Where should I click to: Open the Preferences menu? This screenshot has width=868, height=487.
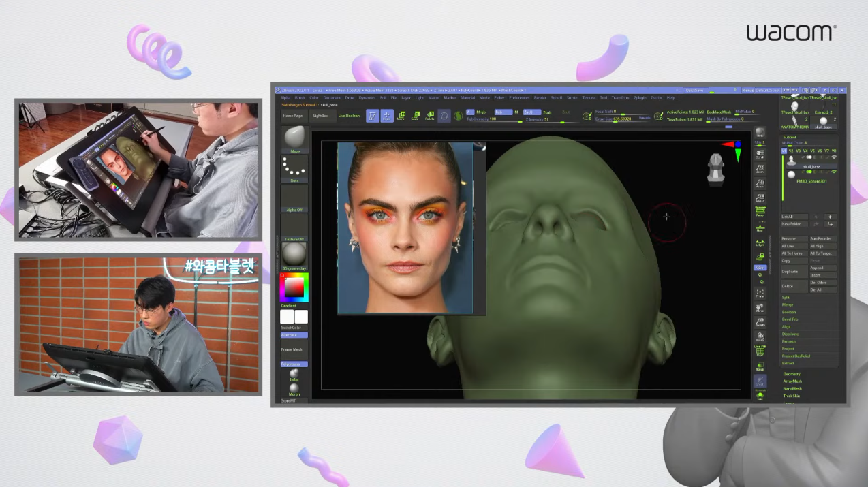pyautogui.click(x=519, y=98)
